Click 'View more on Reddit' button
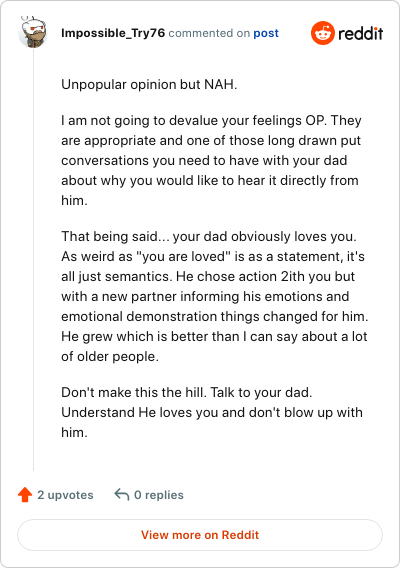Screen dimensions: 400x568 (x=200, y=535)
